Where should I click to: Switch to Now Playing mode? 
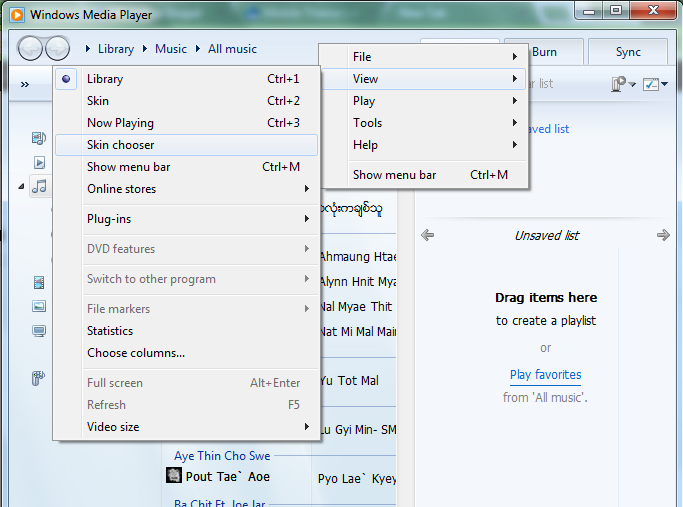point(186,123)
